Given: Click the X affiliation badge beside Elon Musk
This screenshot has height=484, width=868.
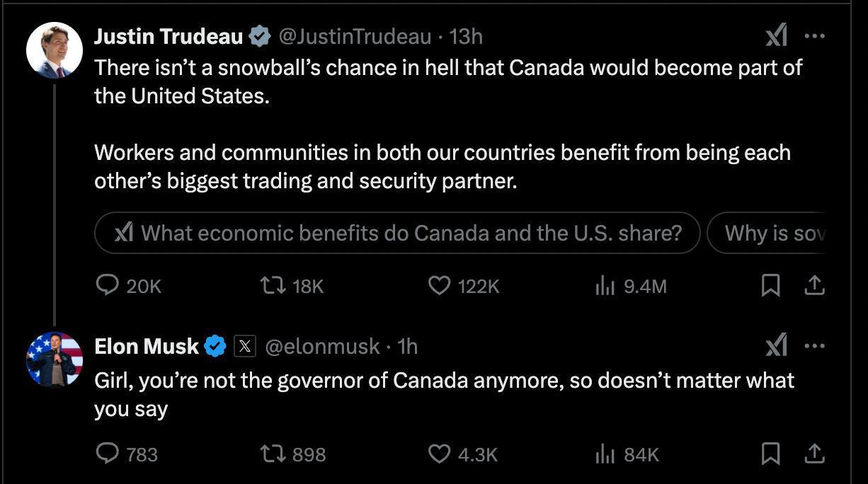Looking at the screenshot, I should 244,346.
